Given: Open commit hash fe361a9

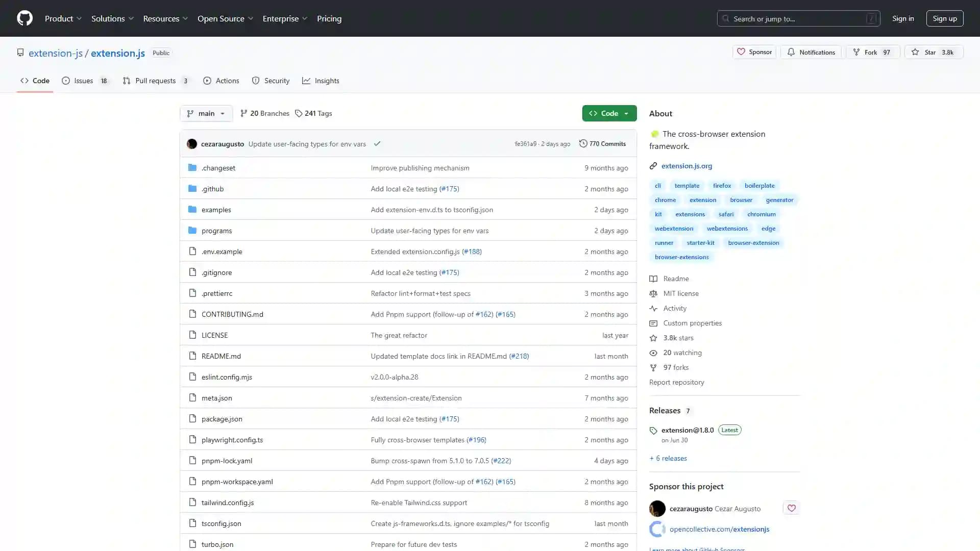Looking at the screenshot, I should [525, 144].
